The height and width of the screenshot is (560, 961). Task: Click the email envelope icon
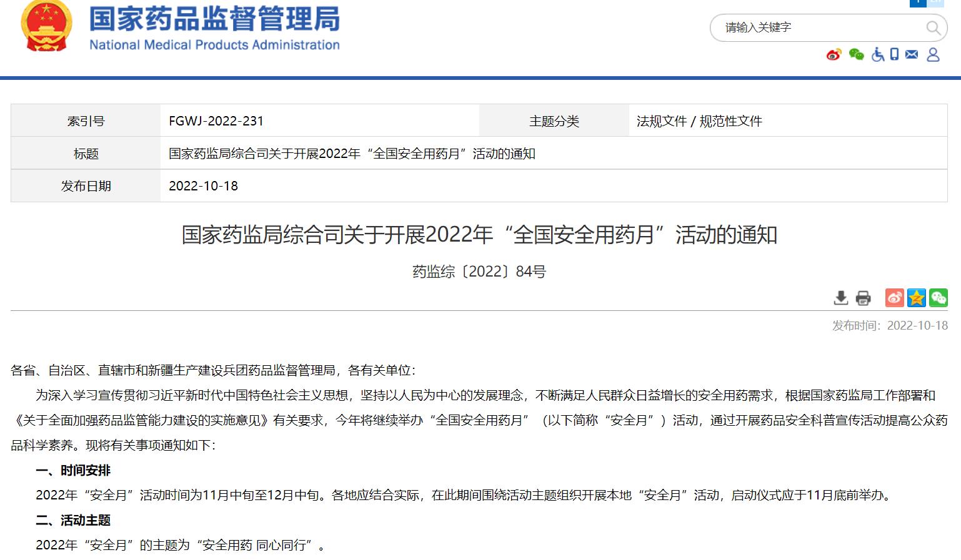pyautogui.click(x=912, y=55)
